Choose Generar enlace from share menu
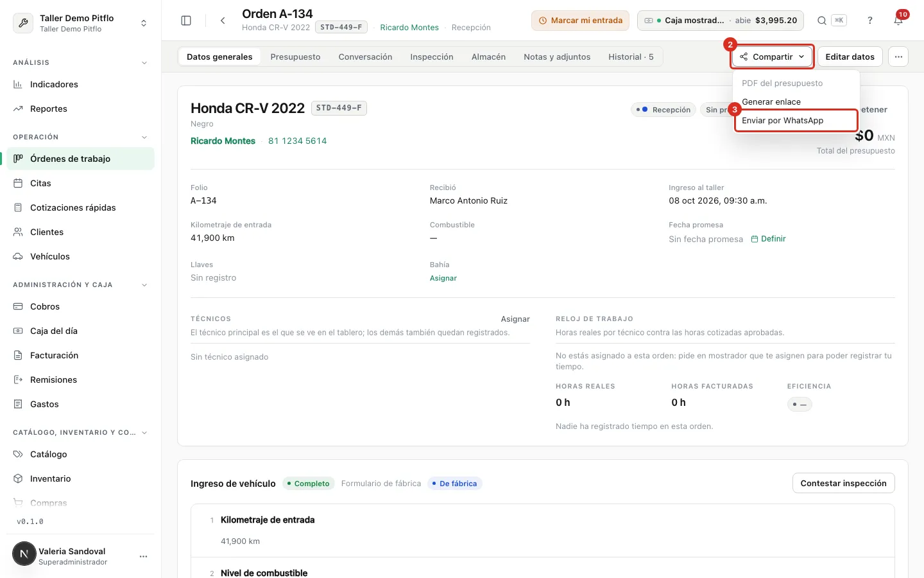Image resolution: width=924 pixels, height=578 pixels. click(x=796, y=101)
